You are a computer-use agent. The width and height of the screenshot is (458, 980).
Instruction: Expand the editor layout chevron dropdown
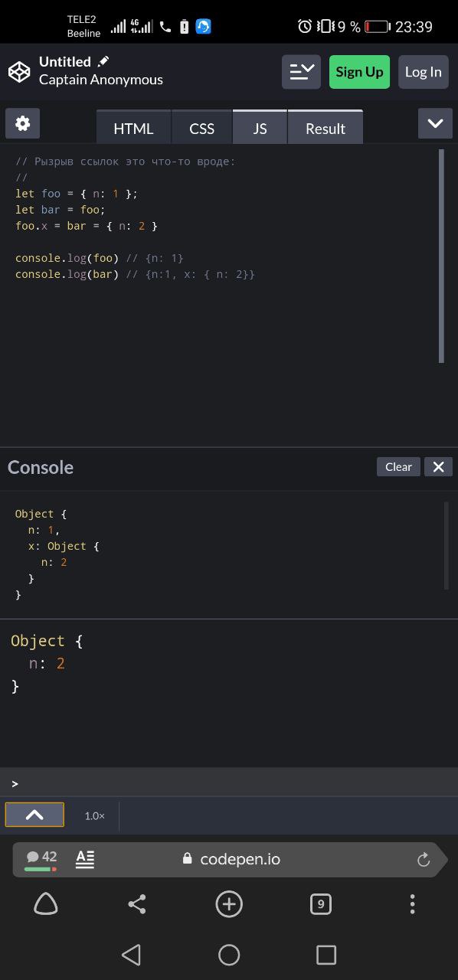click(x=435, y=123)
